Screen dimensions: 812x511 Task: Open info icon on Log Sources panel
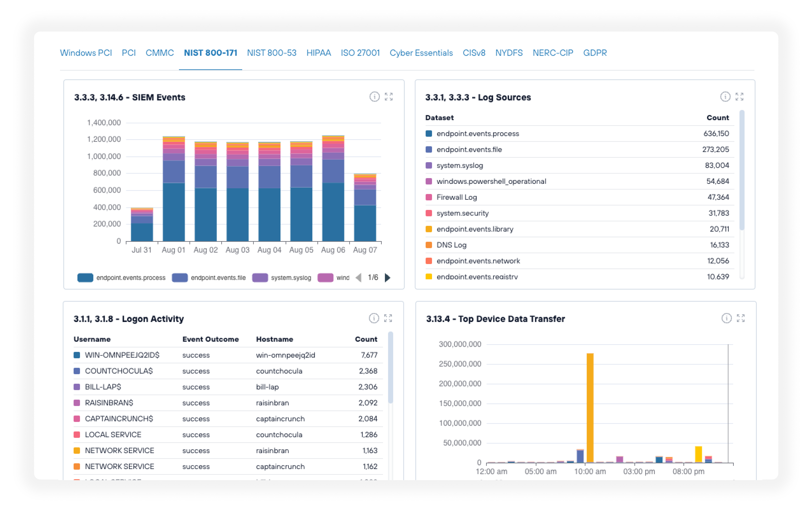pos(725,97)
